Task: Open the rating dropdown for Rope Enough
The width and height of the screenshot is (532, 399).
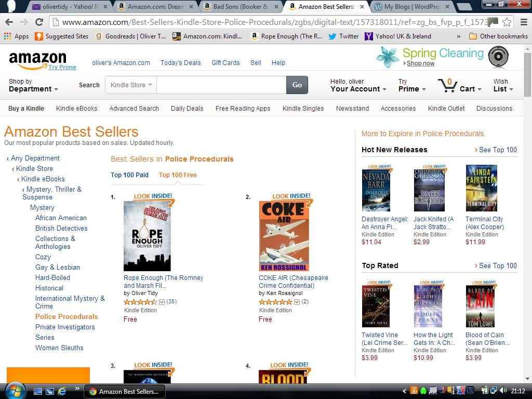Action: pos(162,302)
